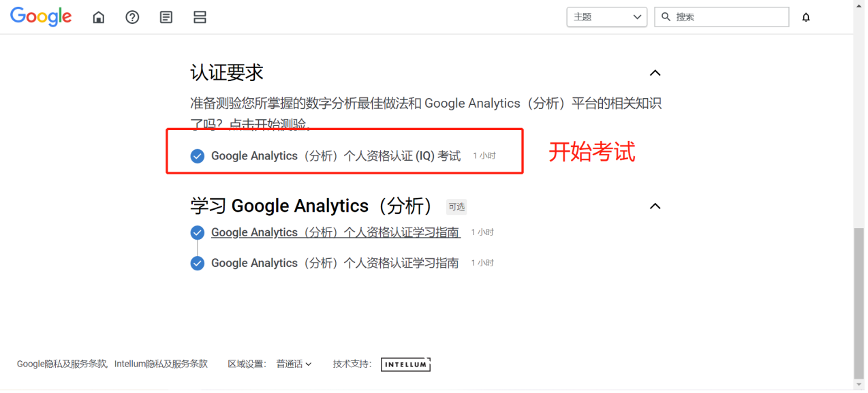Click the search magnifier icon
Viewport: 868px width, 393px height.
[666, 17]
